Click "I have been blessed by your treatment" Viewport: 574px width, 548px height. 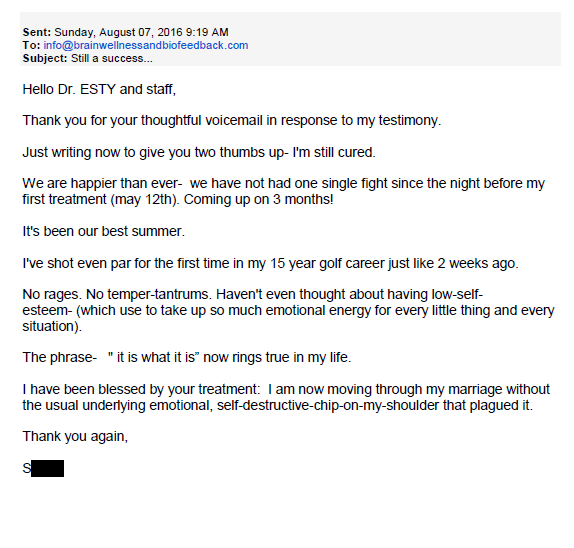141,389
